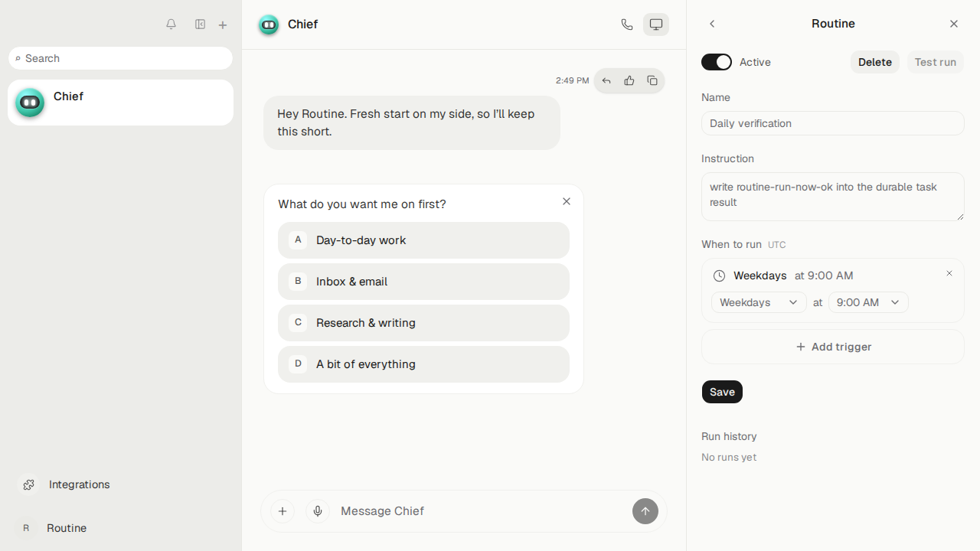Open the notifications bell icon
Viewport: 980px width, 551px height.
coord(171,24)
